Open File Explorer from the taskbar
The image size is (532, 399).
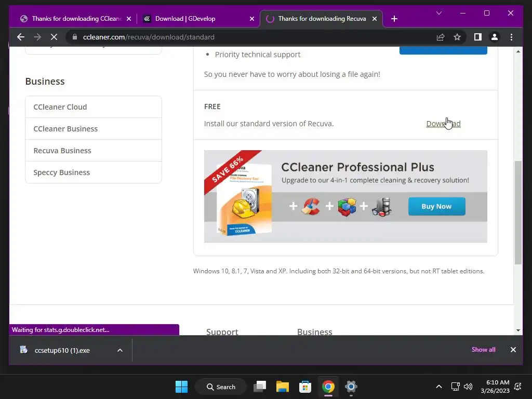point(282,387)
